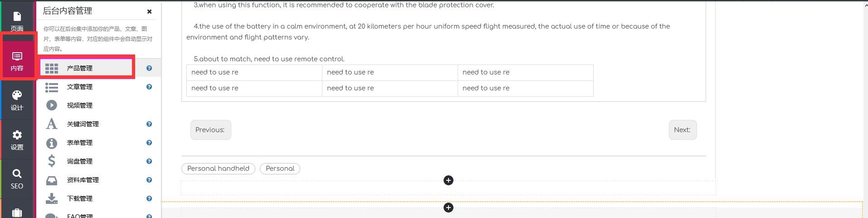Click the 询盘管理 dollar icon
868x218 pixels.
click(52, 161)
